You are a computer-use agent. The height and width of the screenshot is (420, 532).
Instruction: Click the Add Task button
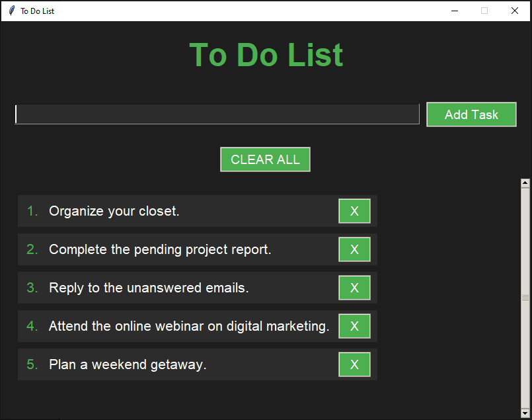(471, 114)
